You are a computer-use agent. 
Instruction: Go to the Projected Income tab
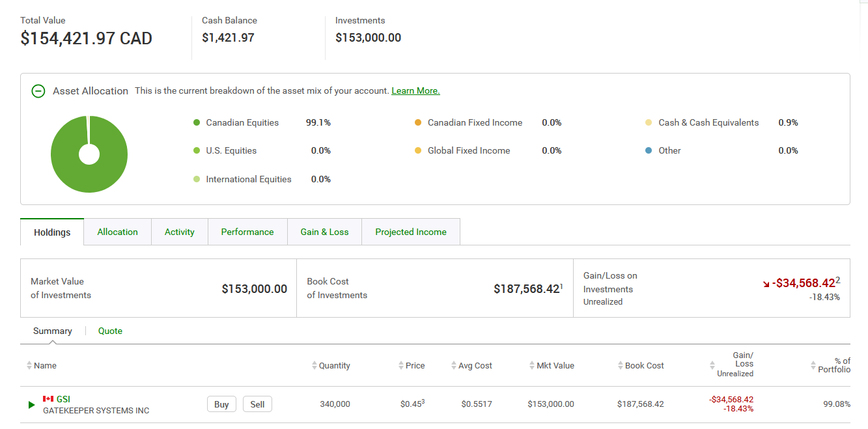[x=411, y=232]
